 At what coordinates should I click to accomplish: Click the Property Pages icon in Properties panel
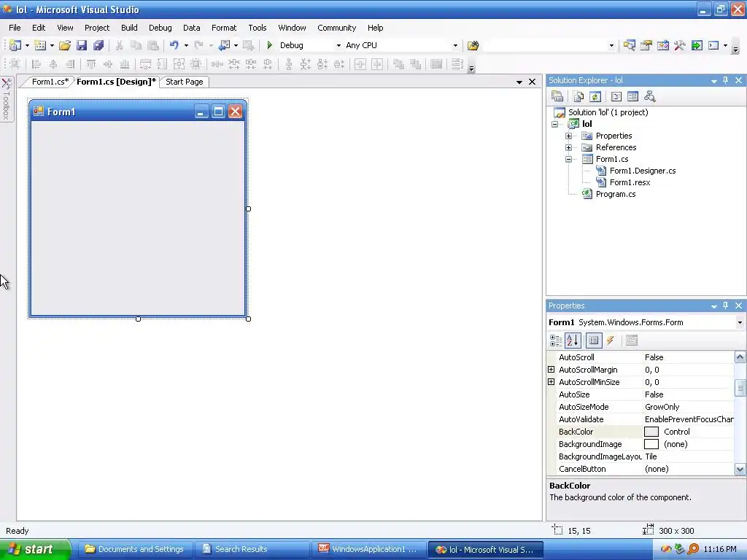pos(631,340)
